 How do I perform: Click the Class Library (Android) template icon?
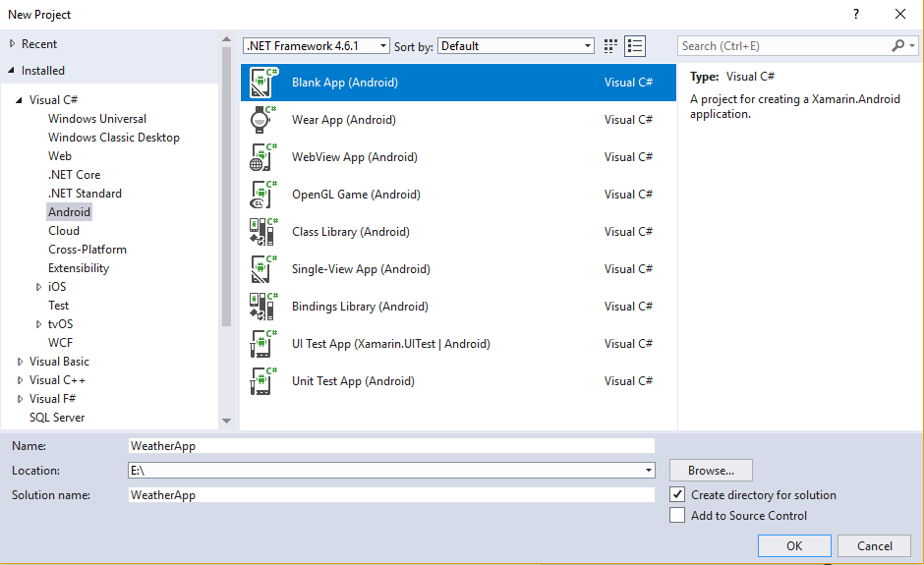pos(262,232)
